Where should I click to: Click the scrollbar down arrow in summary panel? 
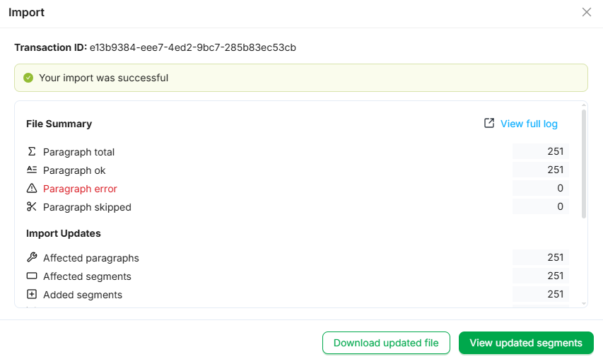tap(583, 303)
